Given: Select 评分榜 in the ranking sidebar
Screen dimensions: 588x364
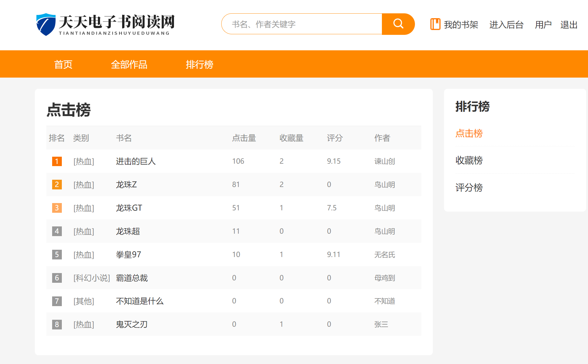Looking at the screenshot, I should click(x=469, y=187).
